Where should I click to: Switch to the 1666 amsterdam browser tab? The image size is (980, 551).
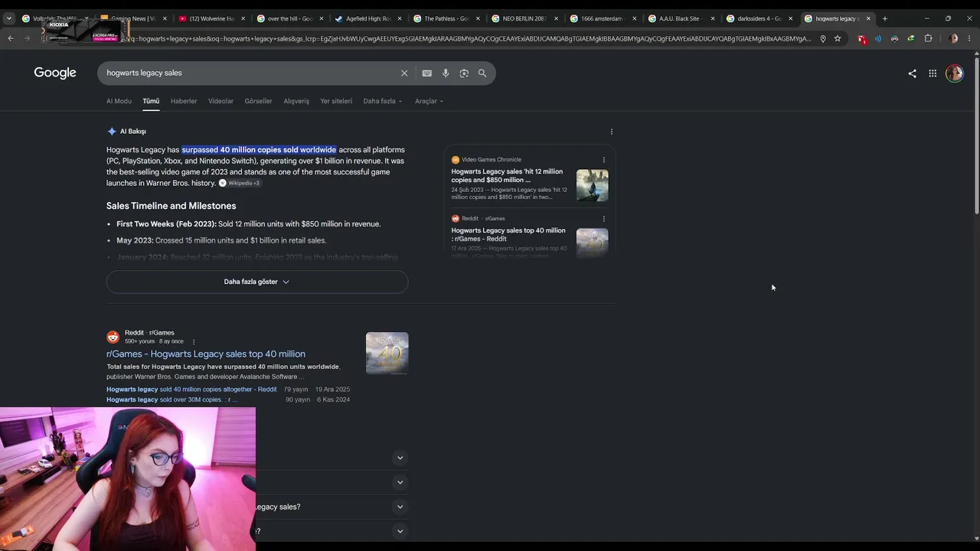click(x=603, y=18)
